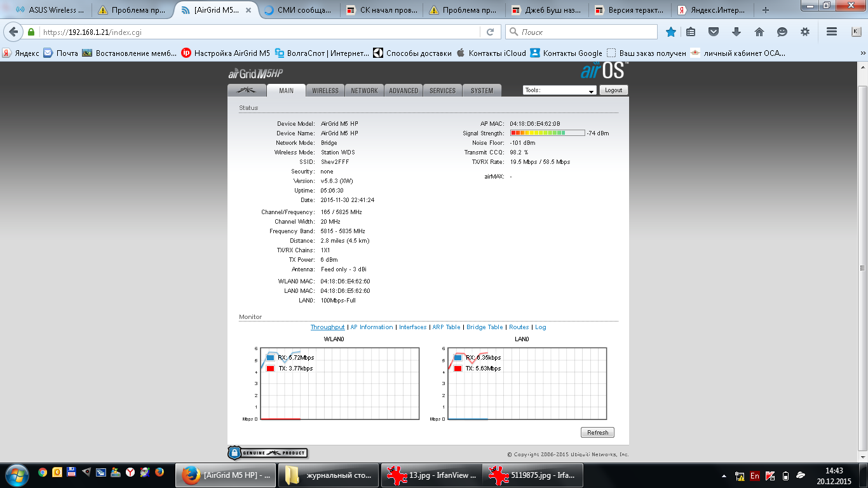The width and height of the screenshot is (868, 488).
Task: Open the NETWORK tab
Action: (x=365, y=90)
